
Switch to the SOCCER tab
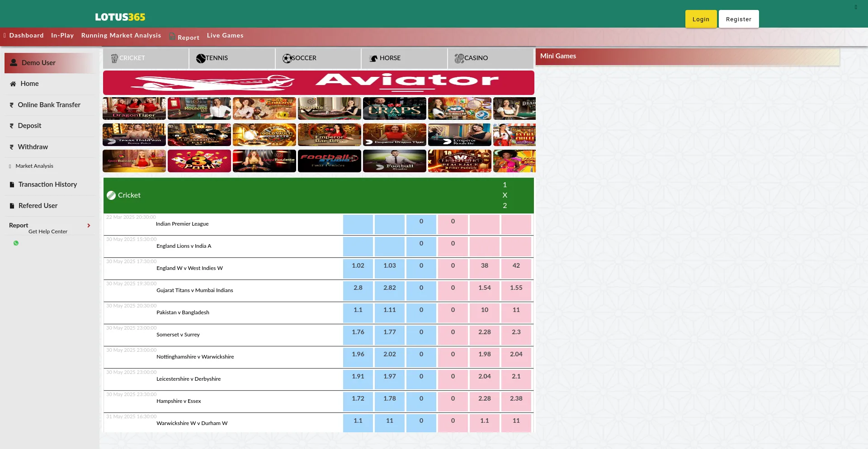(318, 58)
